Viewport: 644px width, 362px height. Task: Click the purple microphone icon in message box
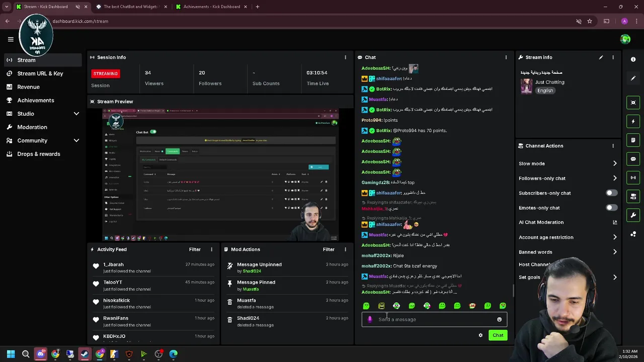(370, 319)
